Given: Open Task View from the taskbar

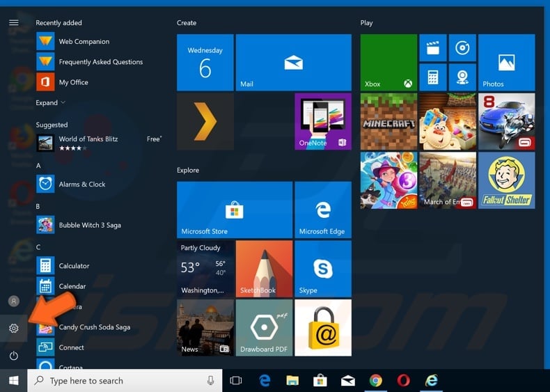Looking at the screenshot, I should (x=236, y=381).
